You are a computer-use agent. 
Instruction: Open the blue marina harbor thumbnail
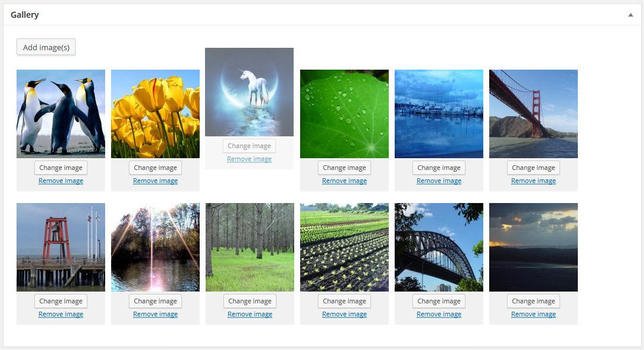(x=438, y=114)
